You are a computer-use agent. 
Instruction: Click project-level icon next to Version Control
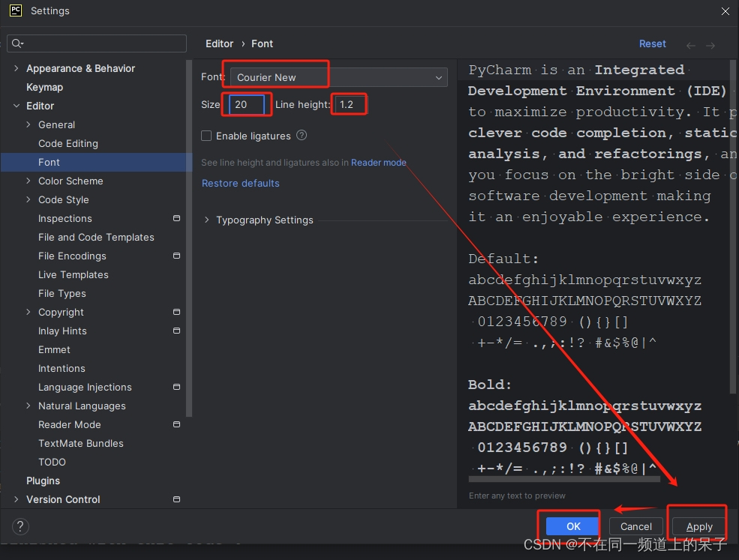coord(177,499)
